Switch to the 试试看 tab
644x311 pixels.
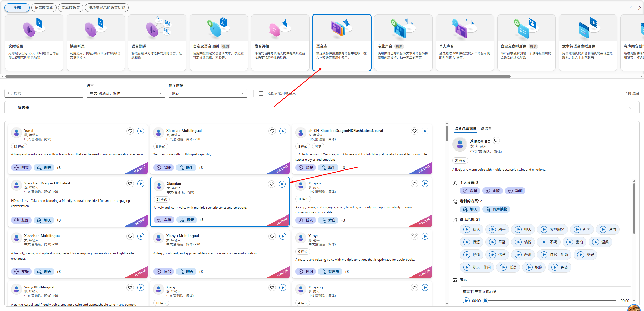tap(486, 128)
